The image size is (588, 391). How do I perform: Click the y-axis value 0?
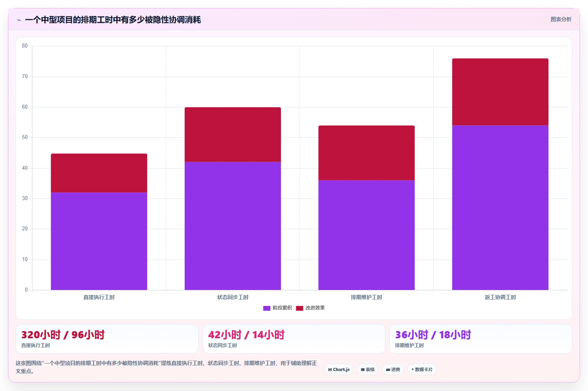(x=26, y=290)
